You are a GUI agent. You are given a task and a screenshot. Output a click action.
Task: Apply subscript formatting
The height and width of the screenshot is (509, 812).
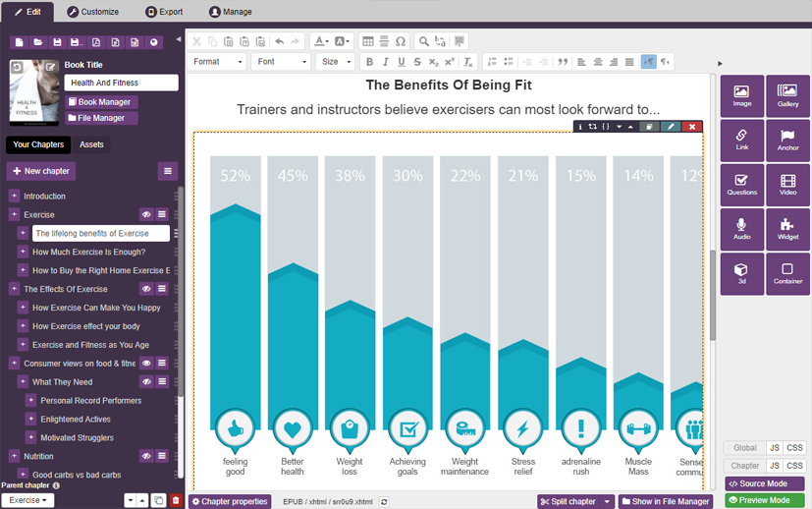pyautogui.click(x=433, y=62)
